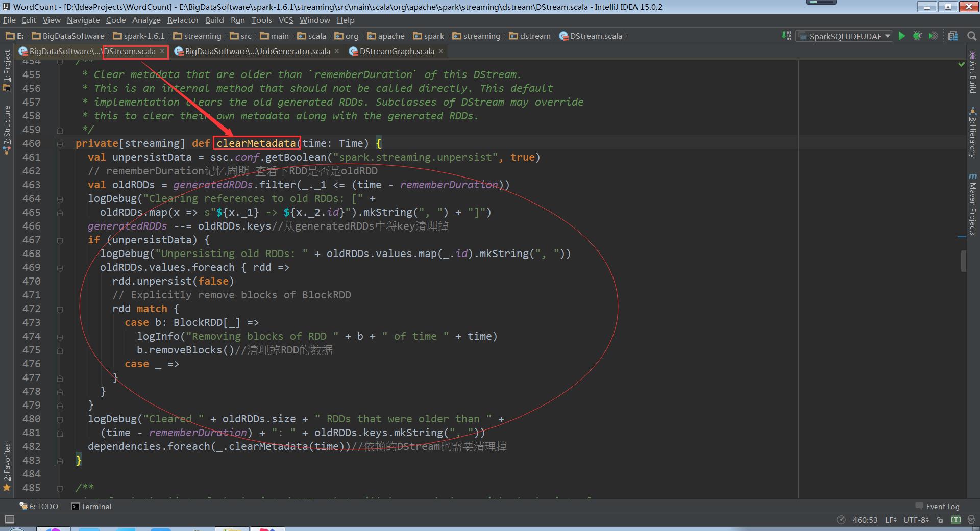Switch to the DStreamGraph.scala tab
980x531 pixels.
[396, 51]
